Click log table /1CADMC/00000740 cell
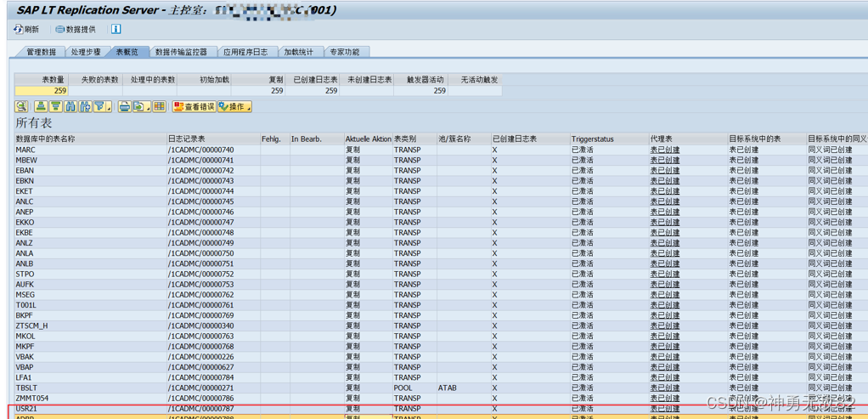This screenshot has height=419, width=868. 213,150
